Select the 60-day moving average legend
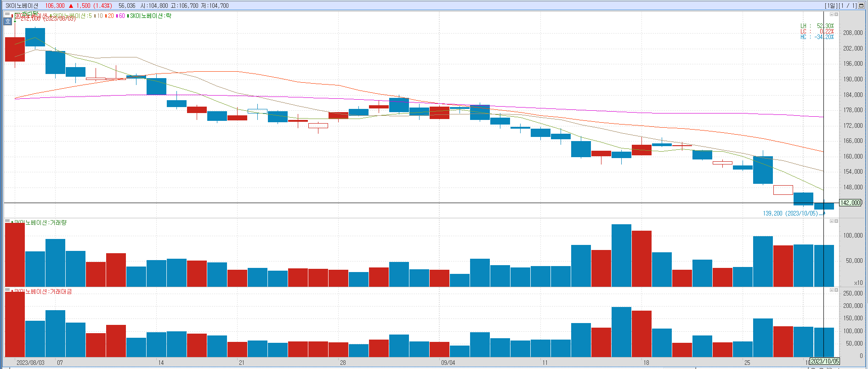 tap(121, 16)
